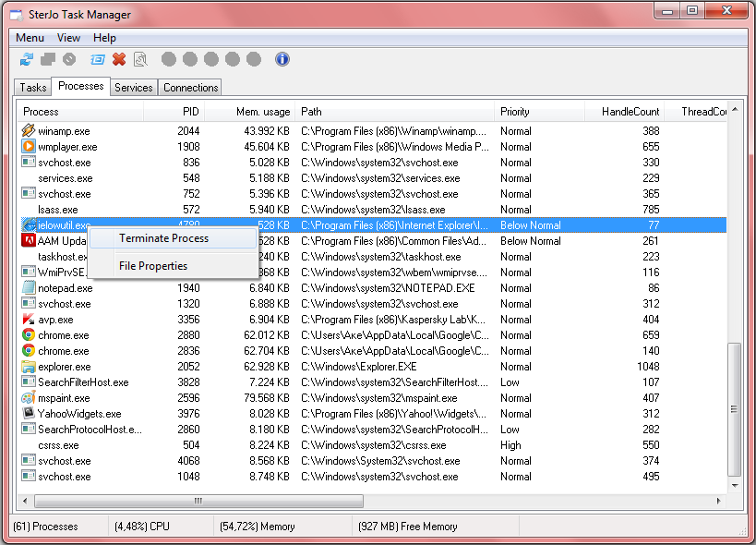Click the SearchFilterHost.exe window icon
Viewport: 756px width, 545px height.
coord(29,381)
